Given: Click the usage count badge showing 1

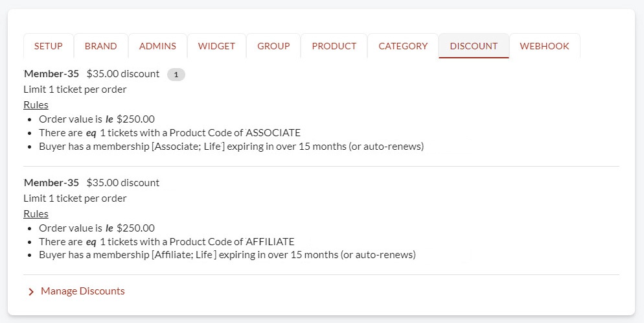Looking at the screenshot, I should [176, 75].
